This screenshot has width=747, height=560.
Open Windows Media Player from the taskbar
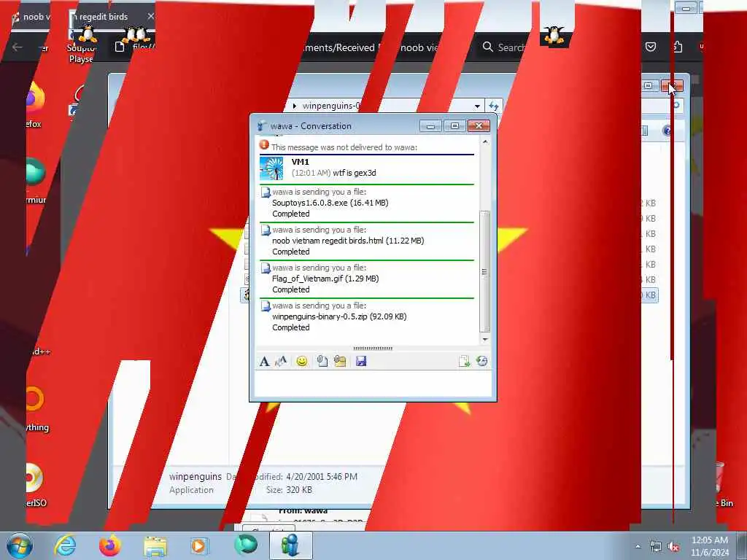(x=199, y=545)
